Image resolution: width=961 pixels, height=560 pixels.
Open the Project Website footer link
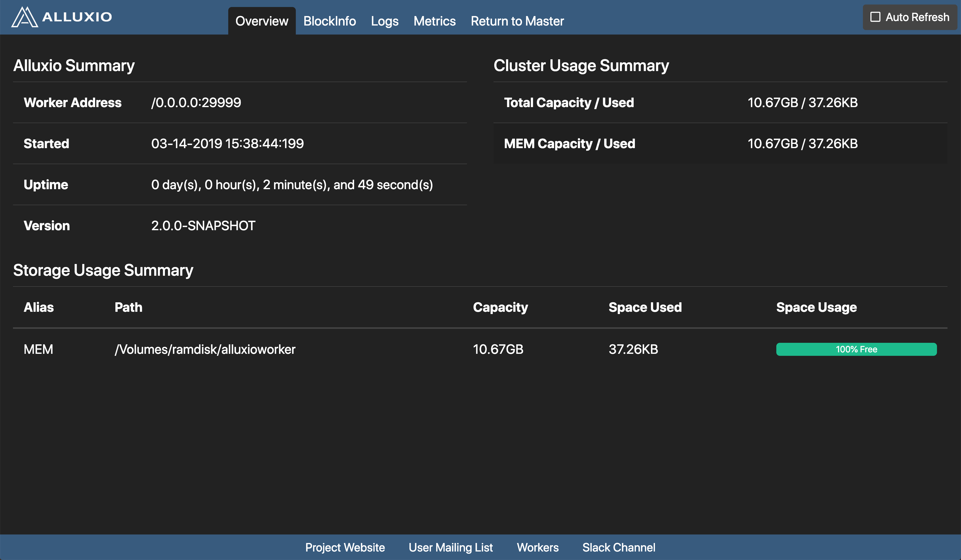[x=345, y=547]
